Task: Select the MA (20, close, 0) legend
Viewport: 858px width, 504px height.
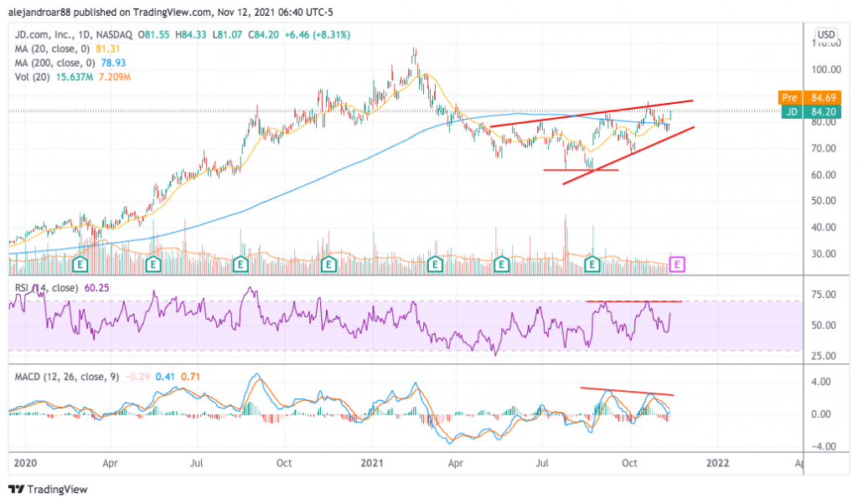Action: click(53, 49)
